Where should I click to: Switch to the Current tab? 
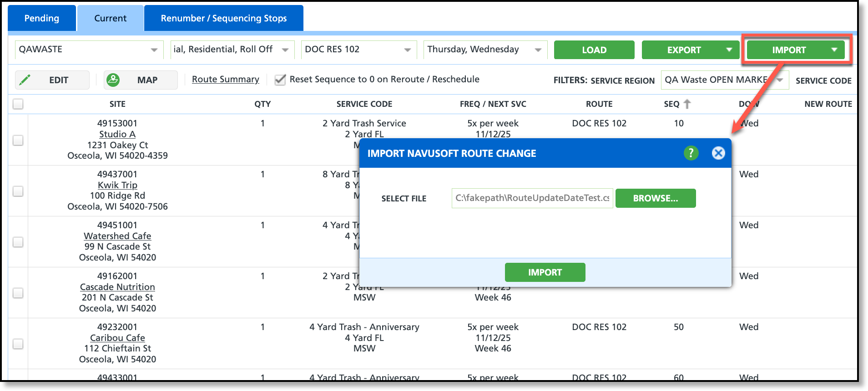tap(111, 18)
